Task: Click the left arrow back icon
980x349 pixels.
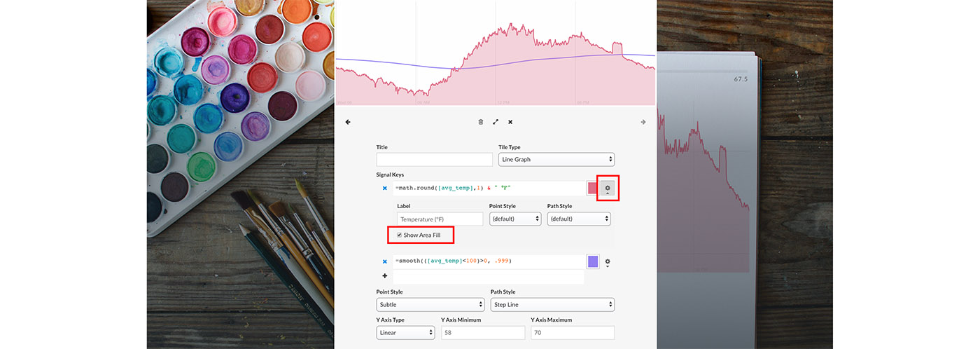Action: pyautogui.click(x=348, y=122)
